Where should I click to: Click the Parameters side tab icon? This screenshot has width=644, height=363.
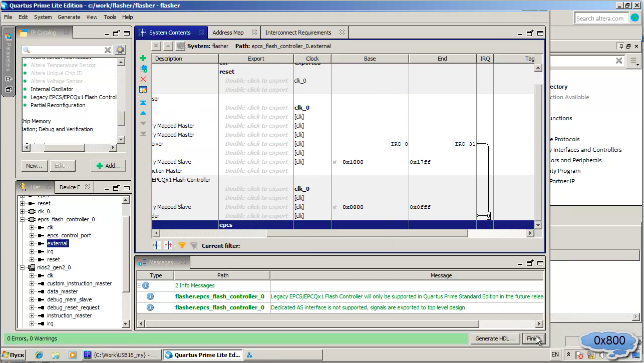pyautogui.click(x=8, y=37)
